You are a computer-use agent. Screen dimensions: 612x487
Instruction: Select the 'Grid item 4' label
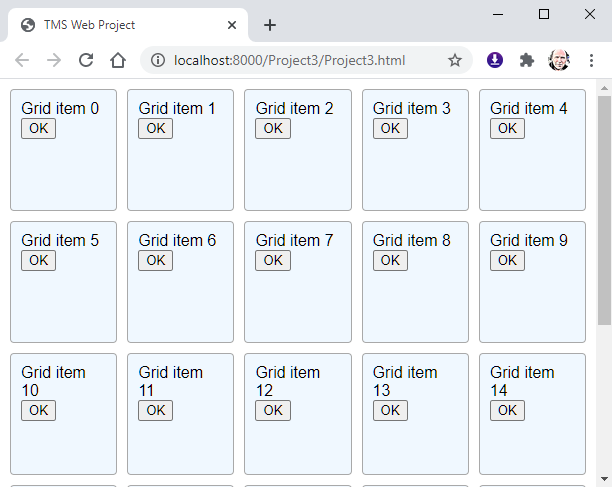pyautogui.click(x=529, y=108)
